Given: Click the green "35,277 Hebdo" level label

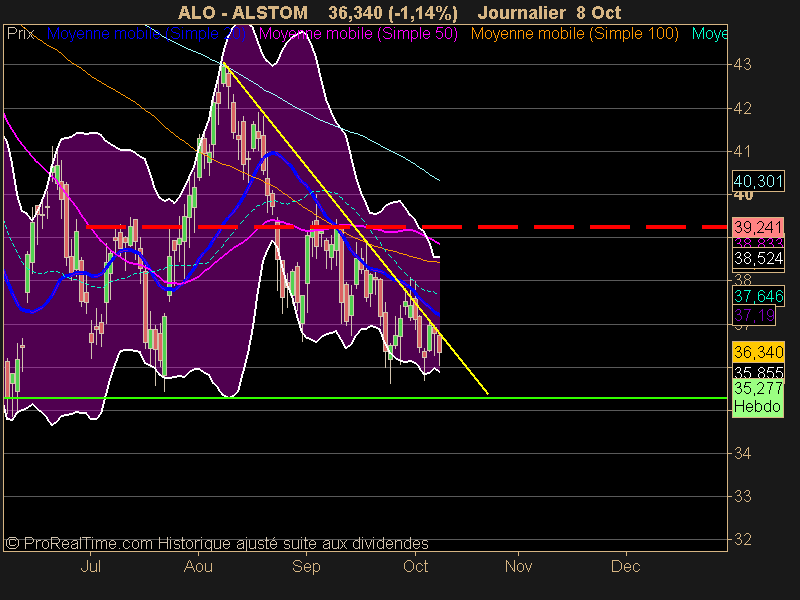Looking at the screenshot, I should (758, 398).
